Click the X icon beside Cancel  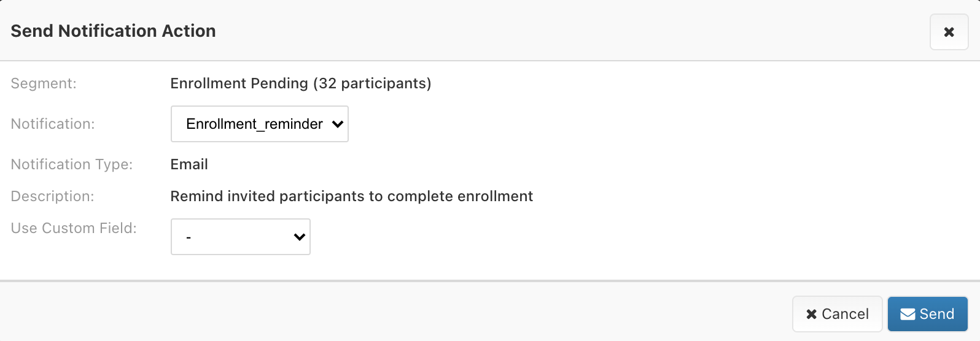click(x=811, y=314)
